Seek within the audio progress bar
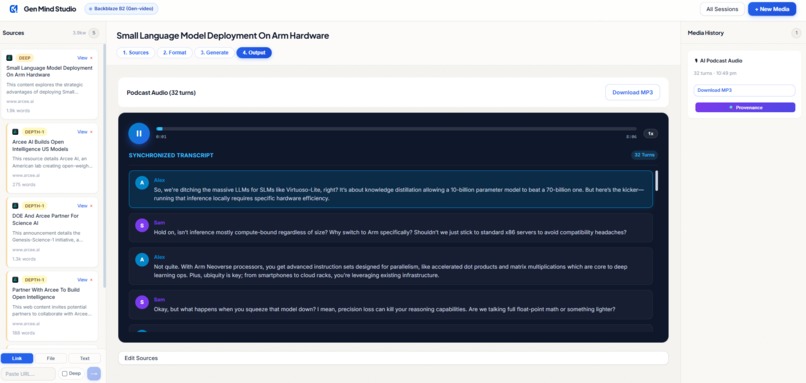The image size is (806, 383). tap(396, 129)
